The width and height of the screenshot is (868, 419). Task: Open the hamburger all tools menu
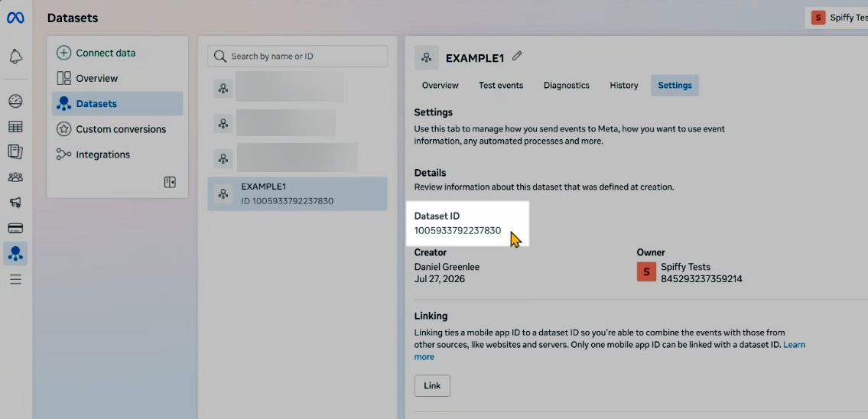tap(15, 280)
